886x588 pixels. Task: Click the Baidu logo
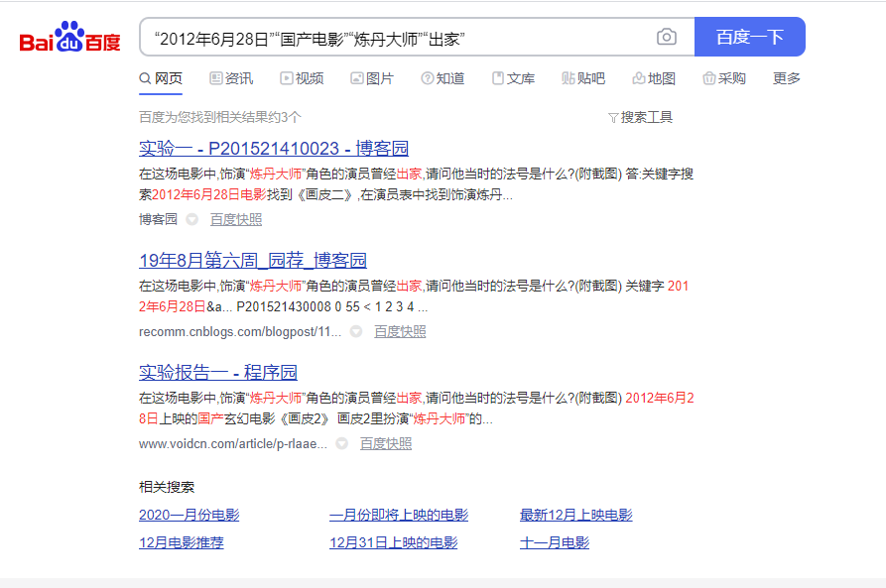pyautogui.click(x=70, y=38)
